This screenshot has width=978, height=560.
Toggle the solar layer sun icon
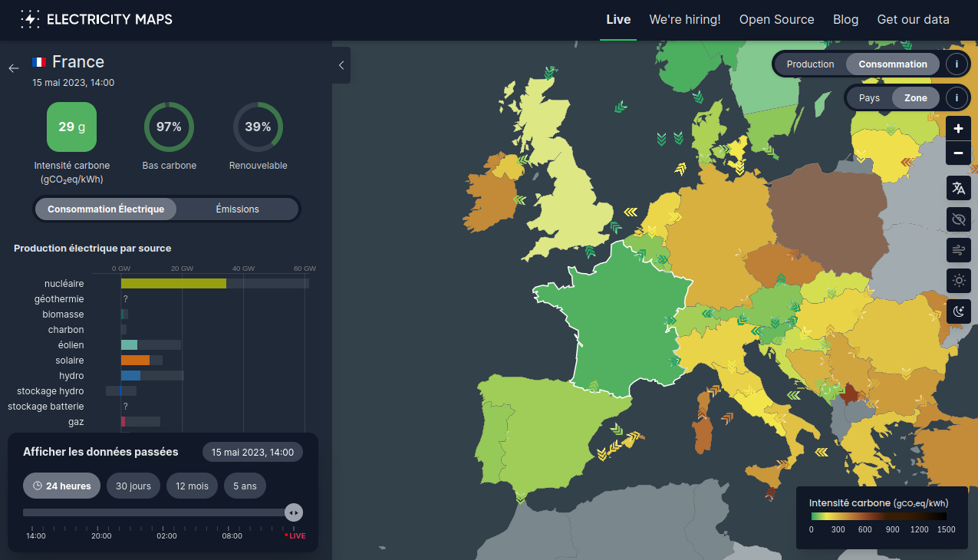tap(958, 280)
